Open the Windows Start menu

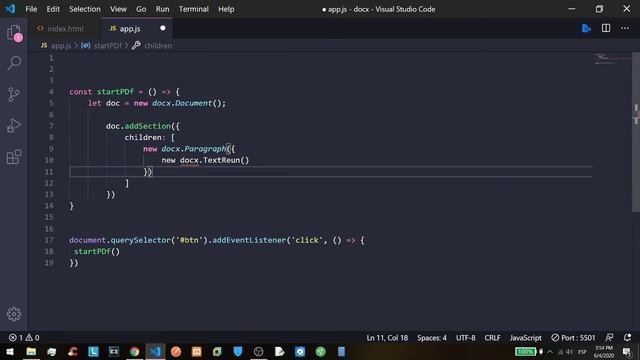point(10,351)
